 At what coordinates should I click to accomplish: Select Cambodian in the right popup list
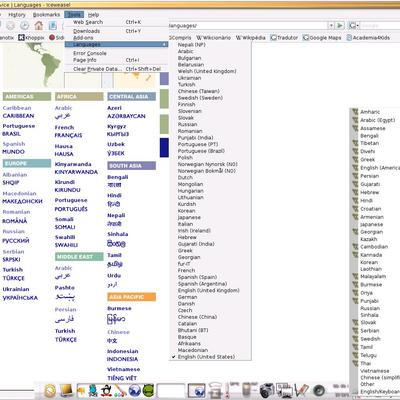[x=374, y=247]
